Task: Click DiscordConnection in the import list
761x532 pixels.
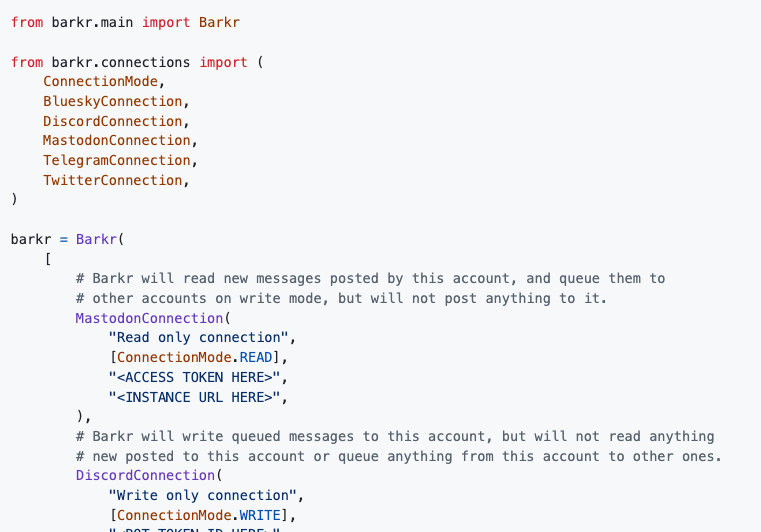Action: coord(113,121)
